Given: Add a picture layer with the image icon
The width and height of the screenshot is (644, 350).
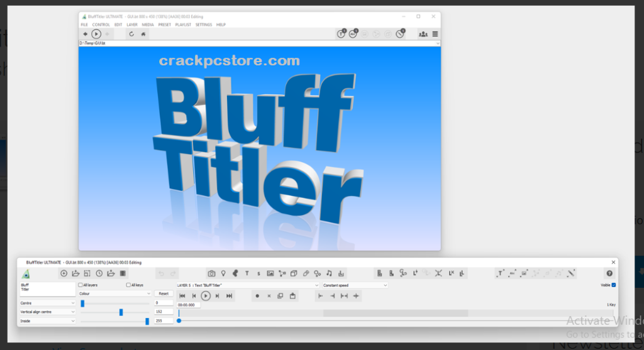Looking at the screenshot, I should click(x=270, y=273).
